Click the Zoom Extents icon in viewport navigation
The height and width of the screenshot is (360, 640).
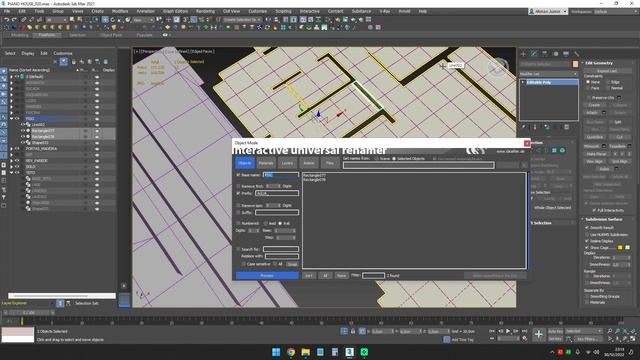pos(625,331)
